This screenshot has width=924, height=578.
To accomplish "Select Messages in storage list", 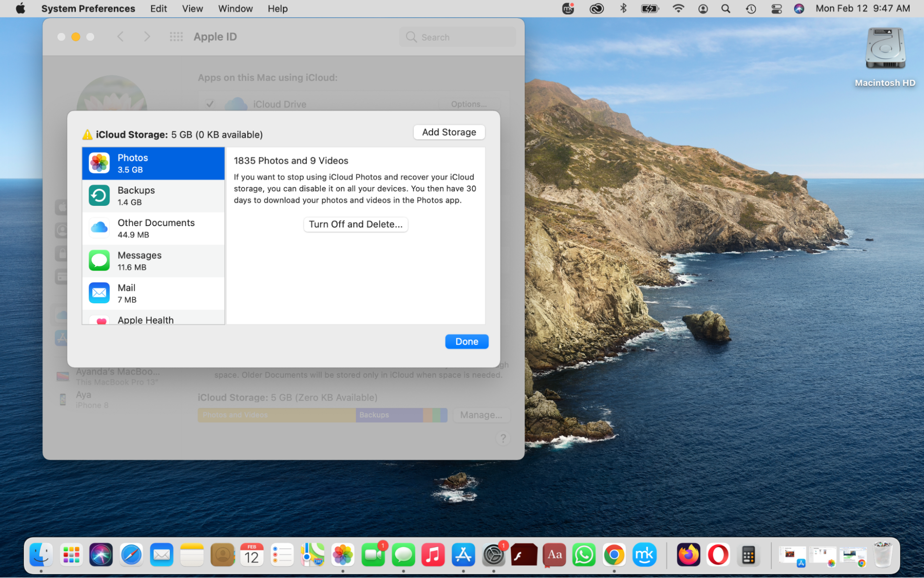I will coord(153,261).
